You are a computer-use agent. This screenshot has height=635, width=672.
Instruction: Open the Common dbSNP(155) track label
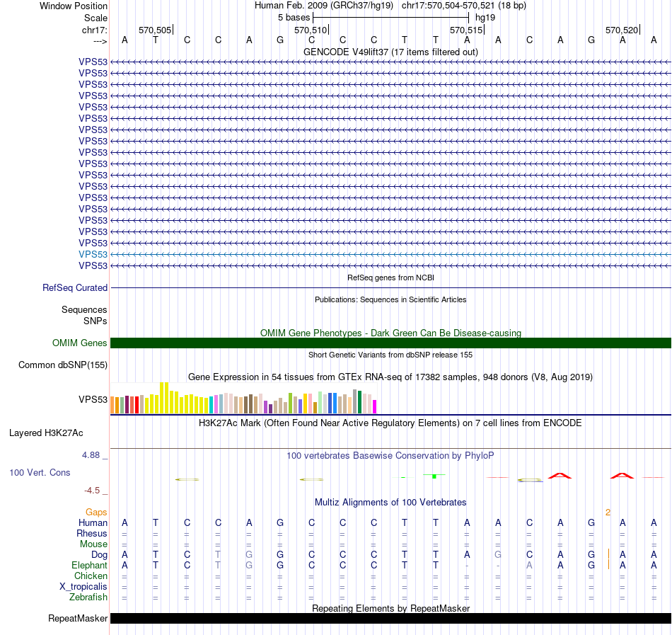point(62,365)
